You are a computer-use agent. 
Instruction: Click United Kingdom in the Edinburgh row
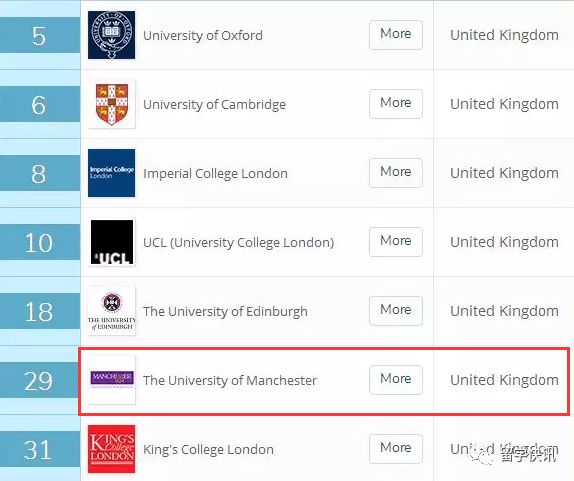click(504, 311)
